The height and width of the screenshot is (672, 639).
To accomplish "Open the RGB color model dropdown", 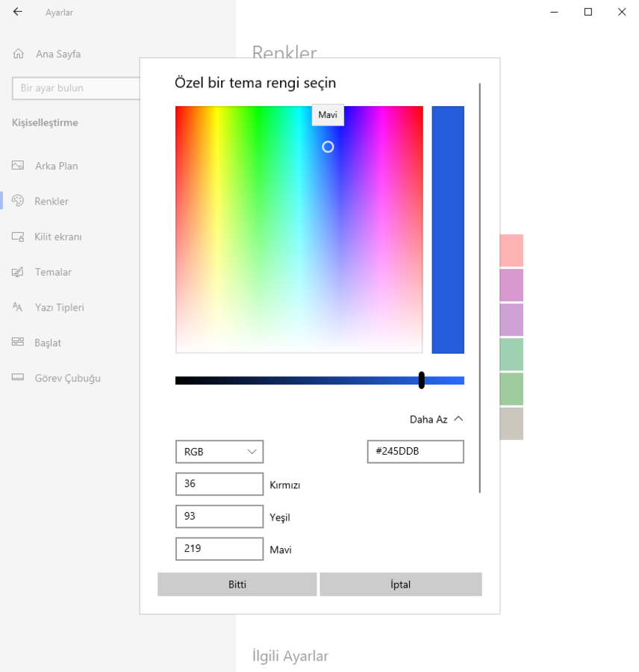I will [219, 452].
